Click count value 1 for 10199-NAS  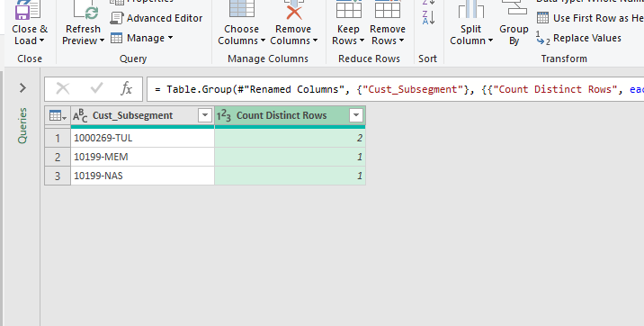[x=290, y=176]
